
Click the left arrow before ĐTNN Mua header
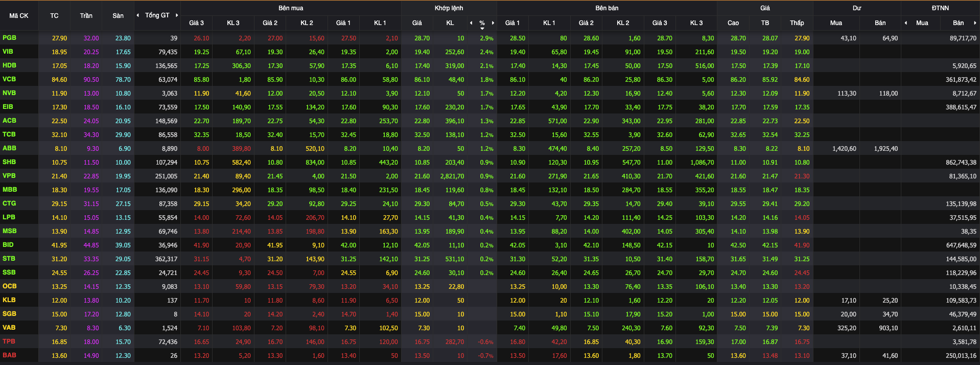pyautogui.click(x=906, y=23)
